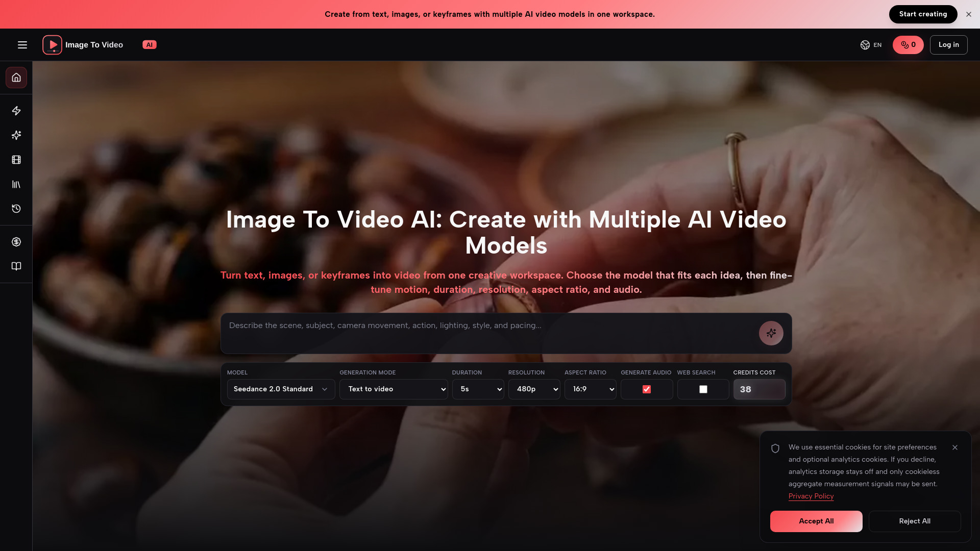Go to Home in the sidebar
The width and height of the screenshot is (980, 551).
16,78
